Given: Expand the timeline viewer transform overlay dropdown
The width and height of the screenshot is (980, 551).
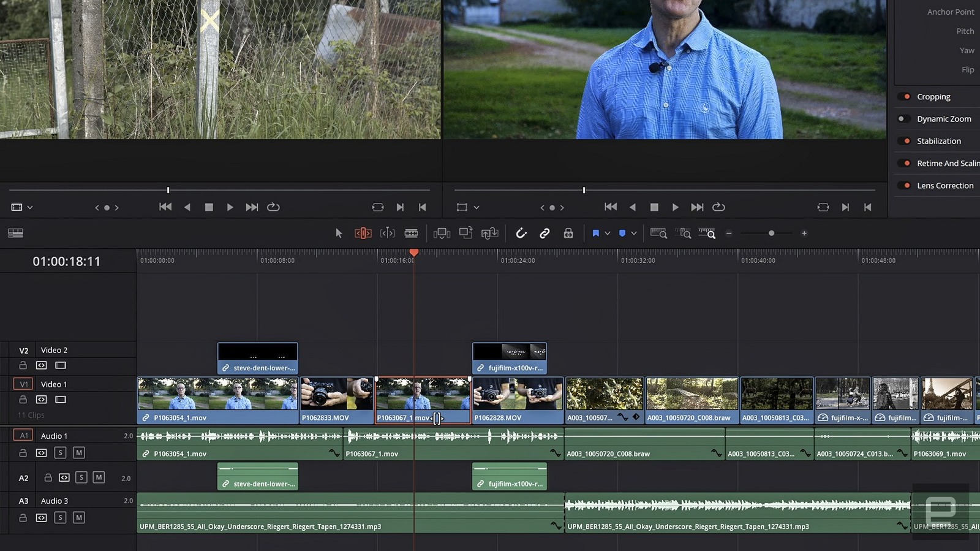Looking at the screenshot, I should (x=477, y=208).
